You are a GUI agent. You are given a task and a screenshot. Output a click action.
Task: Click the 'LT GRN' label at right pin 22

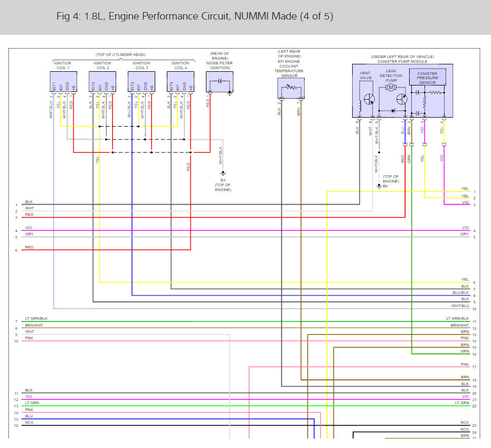click(x=462, y=403)
